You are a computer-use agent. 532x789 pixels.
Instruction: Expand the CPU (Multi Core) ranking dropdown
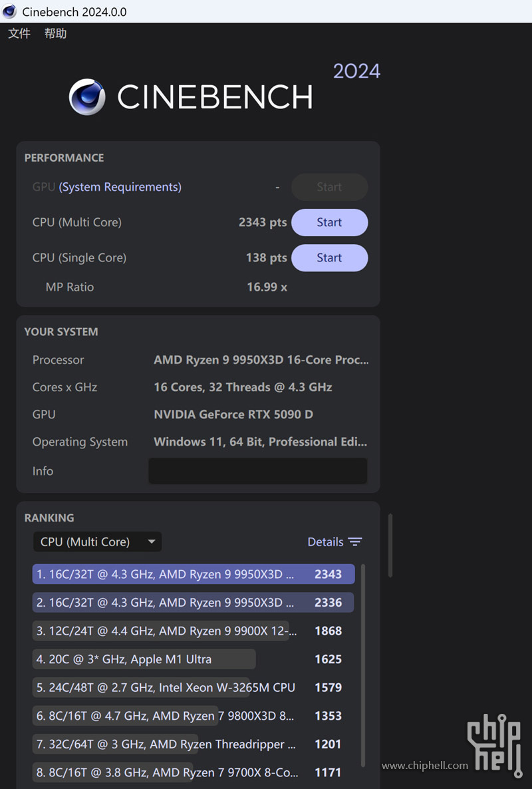tap(97, 542)
